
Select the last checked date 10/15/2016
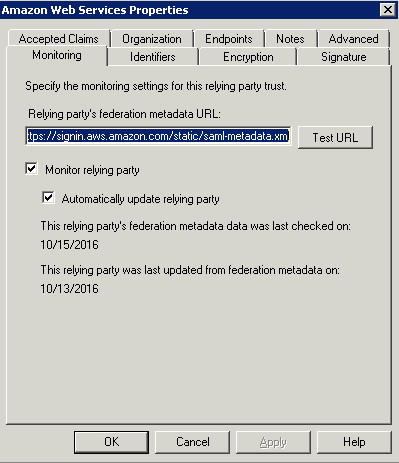point(69,245)
